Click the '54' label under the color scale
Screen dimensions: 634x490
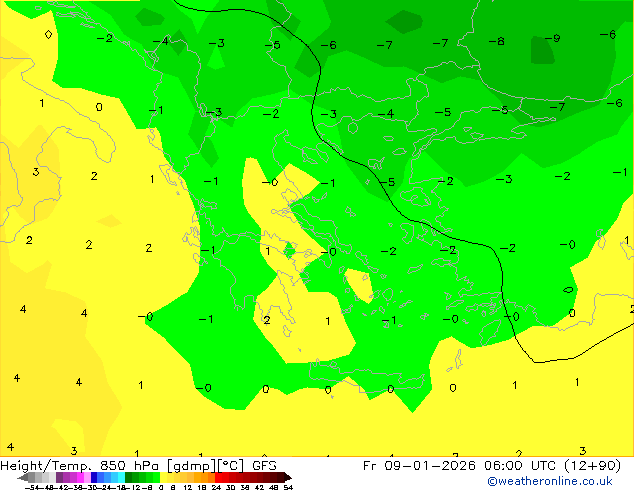[x=288, y=487]
